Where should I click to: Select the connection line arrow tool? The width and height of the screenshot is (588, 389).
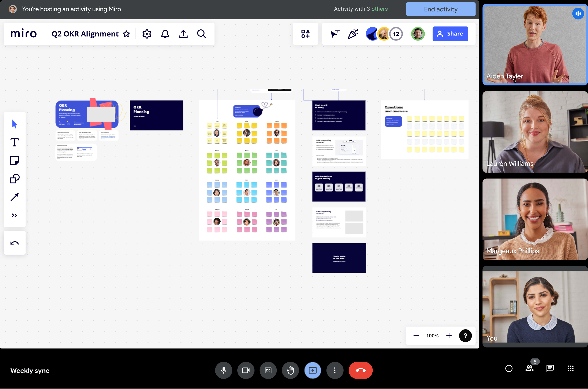coord(14,197)
